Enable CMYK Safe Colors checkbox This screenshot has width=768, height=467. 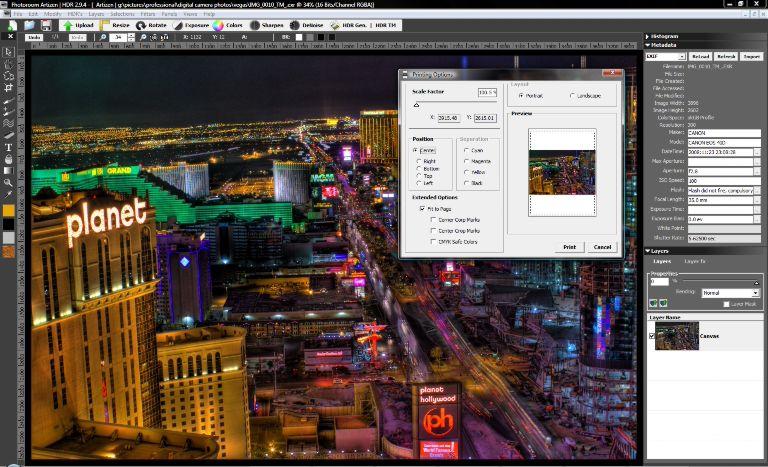click(x=431, y=241)
